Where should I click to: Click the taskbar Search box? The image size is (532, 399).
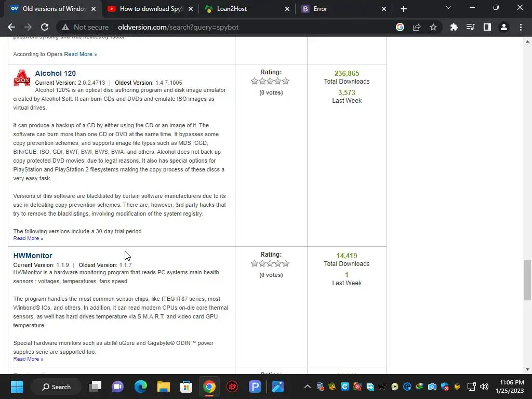[56, 387]
